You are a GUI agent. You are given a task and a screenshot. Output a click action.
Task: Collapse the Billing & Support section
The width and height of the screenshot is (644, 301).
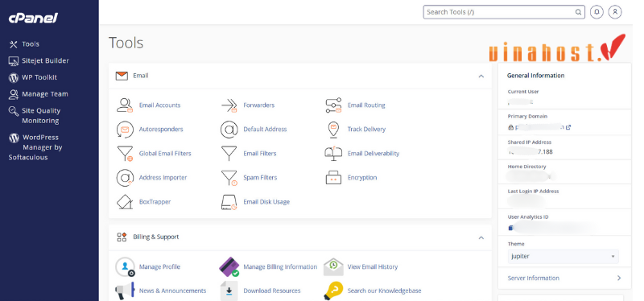click(x=481, y=237)
